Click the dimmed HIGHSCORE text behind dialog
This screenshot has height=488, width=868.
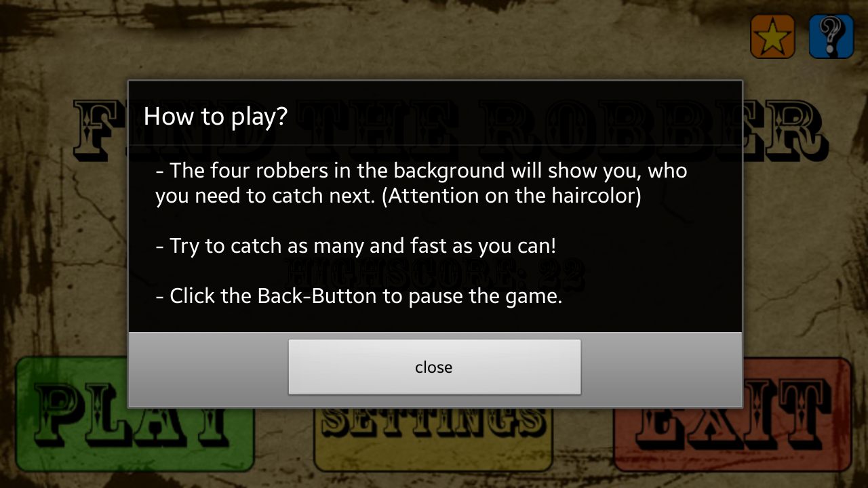435,273
